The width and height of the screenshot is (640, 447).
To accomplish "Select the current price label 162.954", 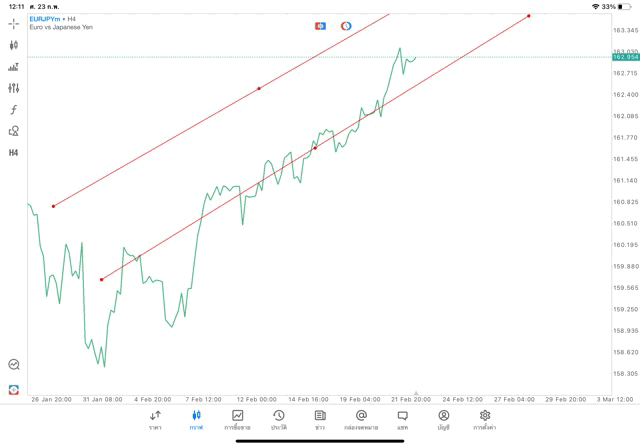I will tap(625, 57).
